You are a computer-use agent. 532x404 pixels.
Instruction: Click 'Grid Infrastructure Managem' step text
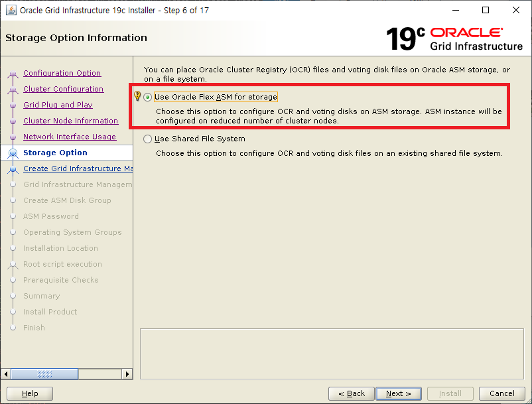78,184
